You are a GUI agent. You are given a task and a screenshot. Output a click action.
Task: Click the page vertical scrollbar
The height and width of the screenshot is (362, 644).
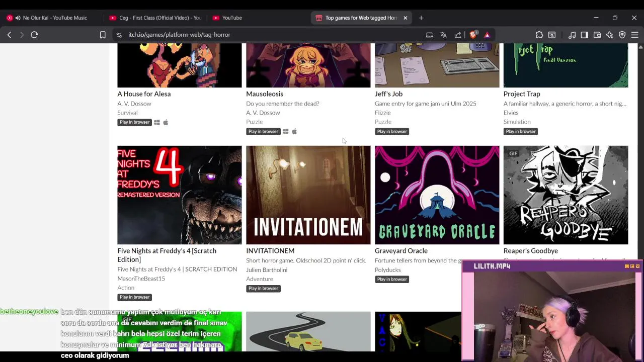pyautogui.click(x=640, y=197)
